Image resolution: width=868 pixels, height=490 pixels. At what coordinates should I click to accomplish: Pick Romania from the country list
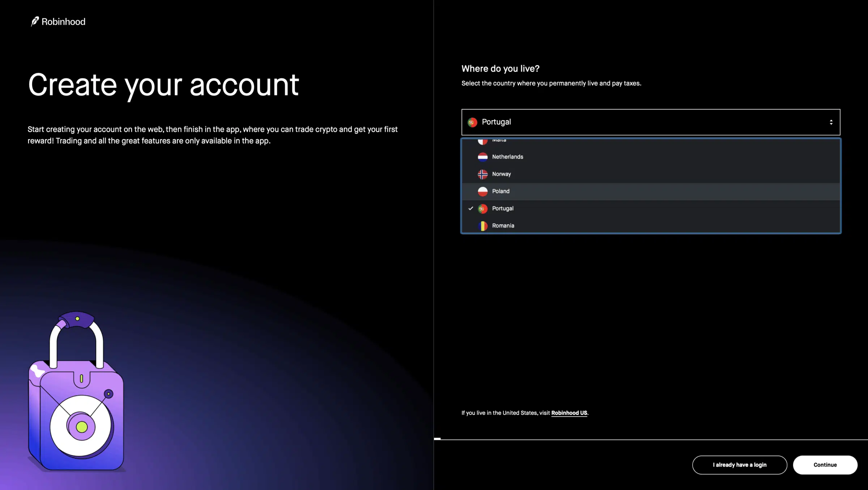click(x=651, y=225)
